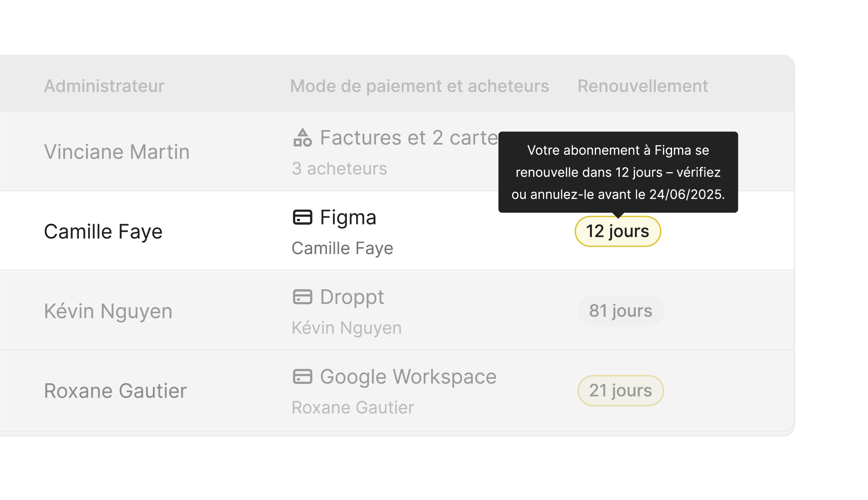Click the 81 jours renewal badge
This screenshot has height=500, width=868.
tap(620, 311)
